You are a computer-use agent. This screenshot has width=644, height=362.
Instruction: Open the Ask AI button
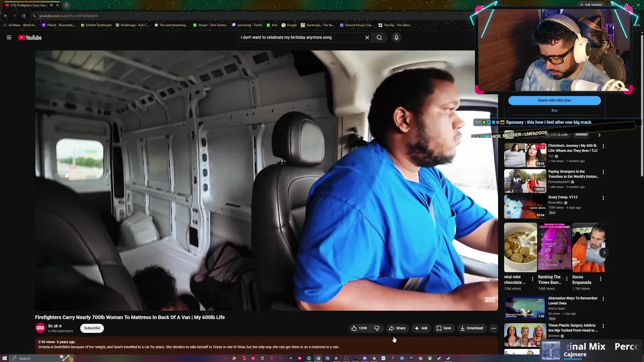point(421,328)
